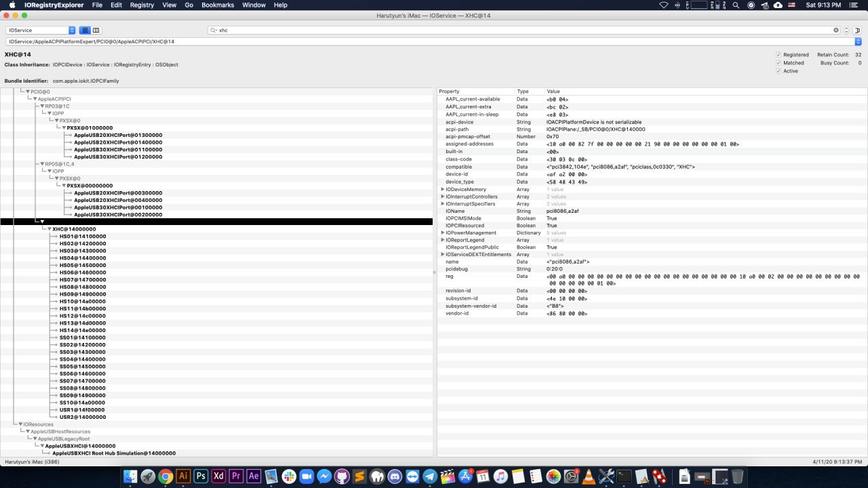Open the IOService plane dropdown
The image size is (868, 488).
41,30
